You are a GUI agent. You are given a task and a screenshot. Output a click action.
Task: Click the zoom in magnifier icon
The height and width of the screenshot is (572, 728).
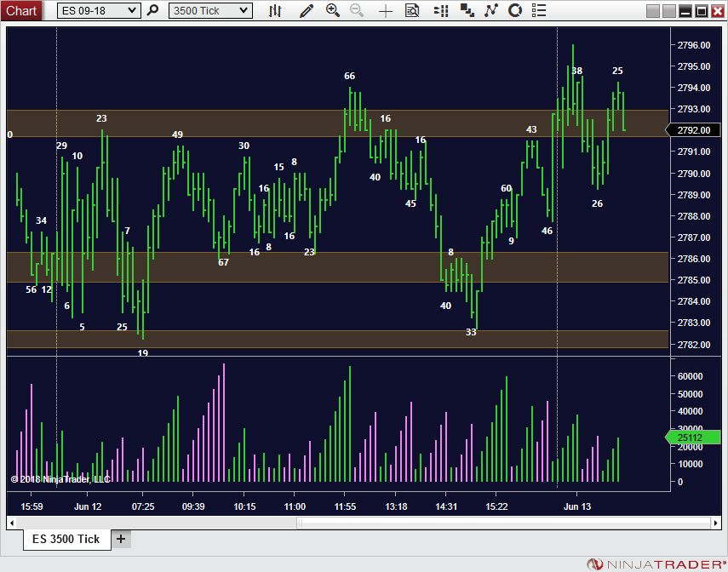pos(332,10)
